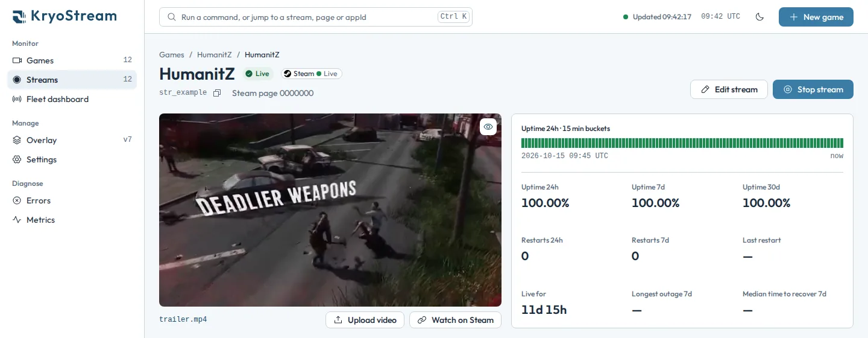Click the Fleet dashboard broadcast icon
Screen dimensions: 868x338
click(x=17, y=99)
